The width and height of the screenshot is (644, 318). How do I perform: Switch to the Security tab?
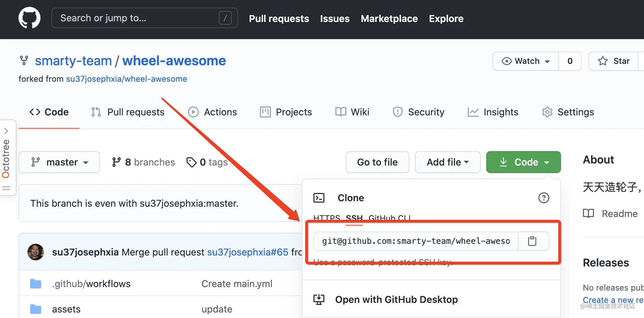(418, 112)
